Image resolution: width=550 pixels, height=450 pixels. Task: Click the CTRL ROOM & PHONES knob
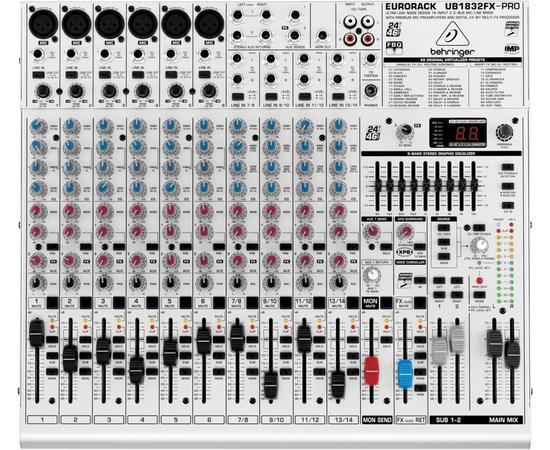click(479, 246)
